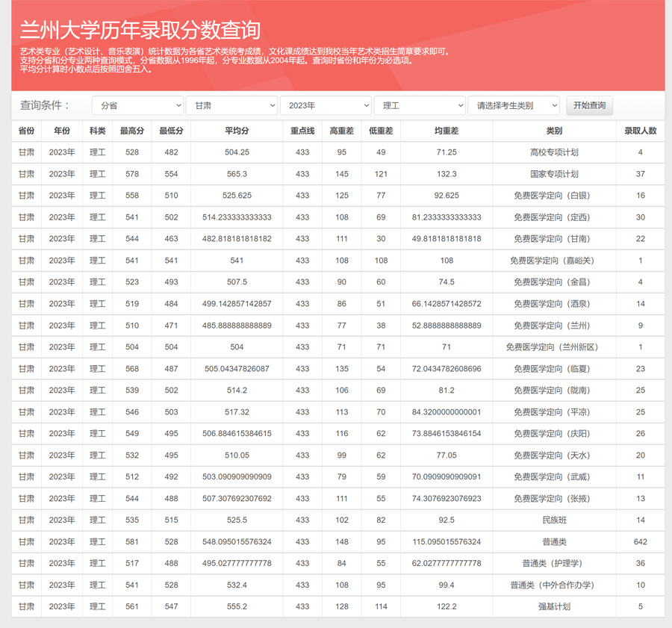
Task: Click the average score 517.32
Action: [237, 412]
